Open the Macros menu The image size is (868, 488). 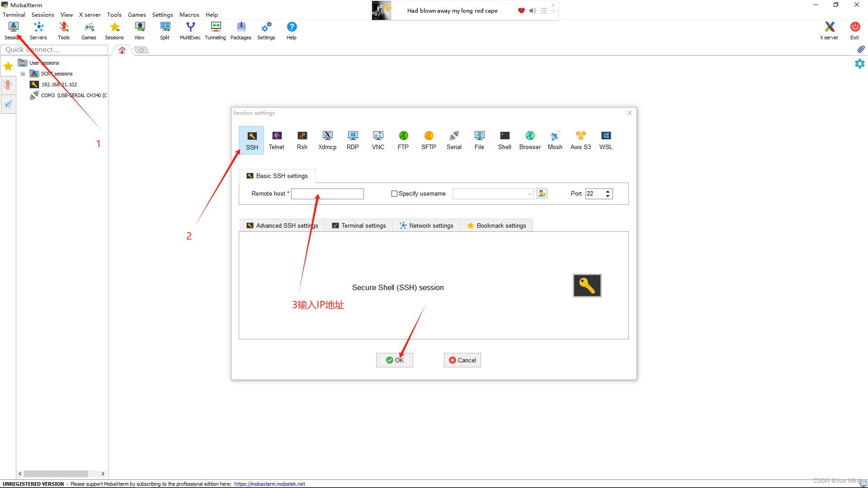(189, 14)
